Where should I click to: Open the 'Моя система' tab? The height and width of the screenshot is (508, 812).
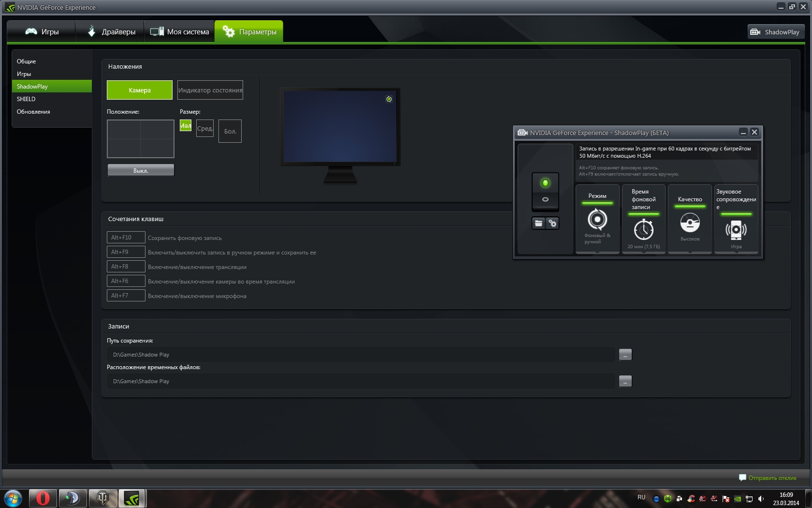pos(179,32)
